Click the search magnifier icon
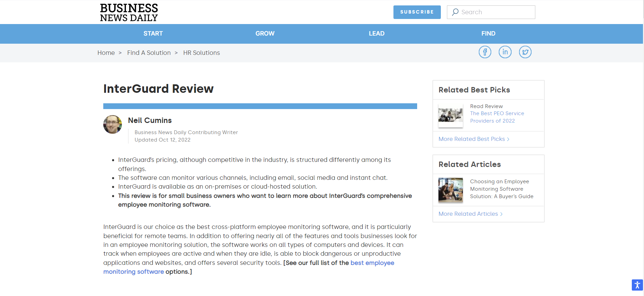Image resolution: width=644 pixels, height=296 pixels. click(x=455, y=12)
